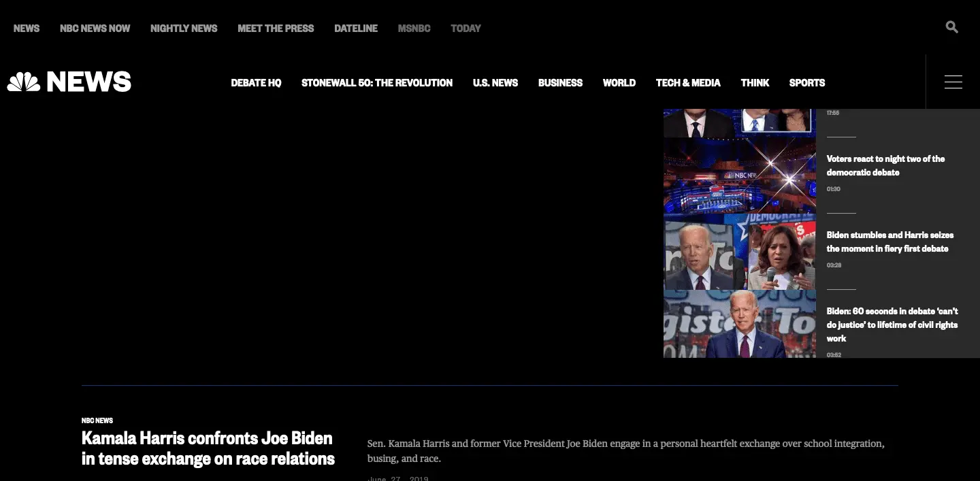Click the NBC News peacock logo
The image size is (980, 481).
(x=69, y=82)
